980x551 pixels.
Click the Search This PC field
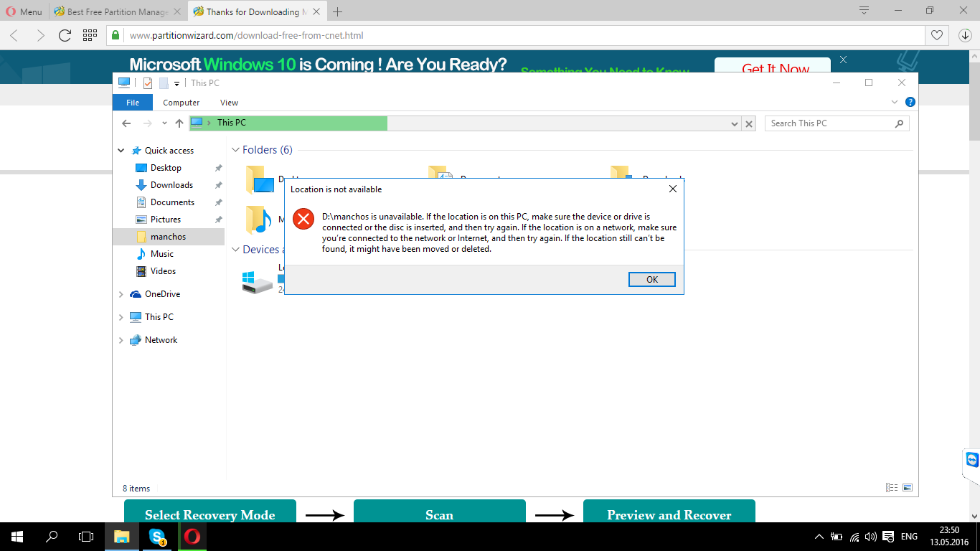[837, 123]
